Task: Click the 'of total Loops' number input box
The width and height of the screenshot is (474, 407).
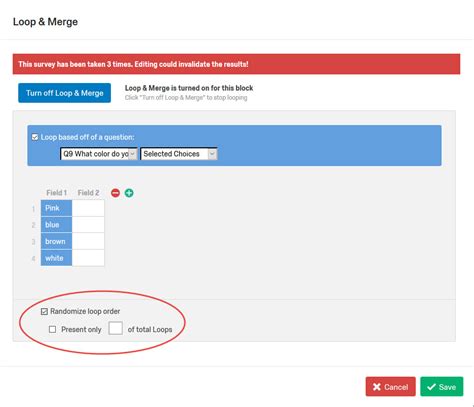Action: point(115,328)
